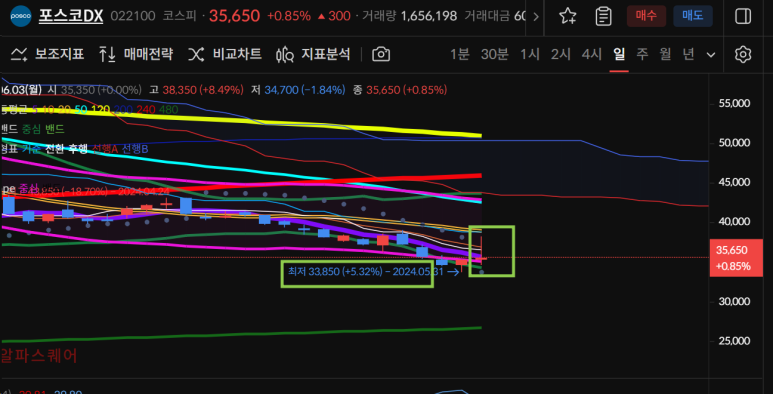Toggle the 200 moving average legend

(x=123, y=109)
